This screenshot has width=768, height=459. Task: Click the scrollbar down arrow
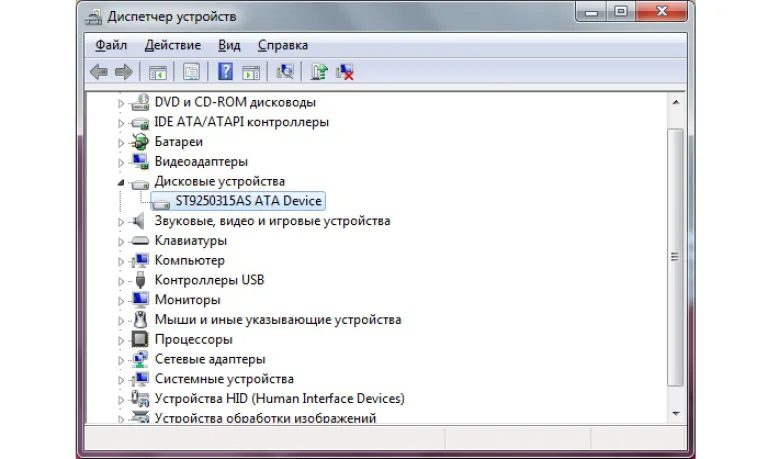[676, 414]
